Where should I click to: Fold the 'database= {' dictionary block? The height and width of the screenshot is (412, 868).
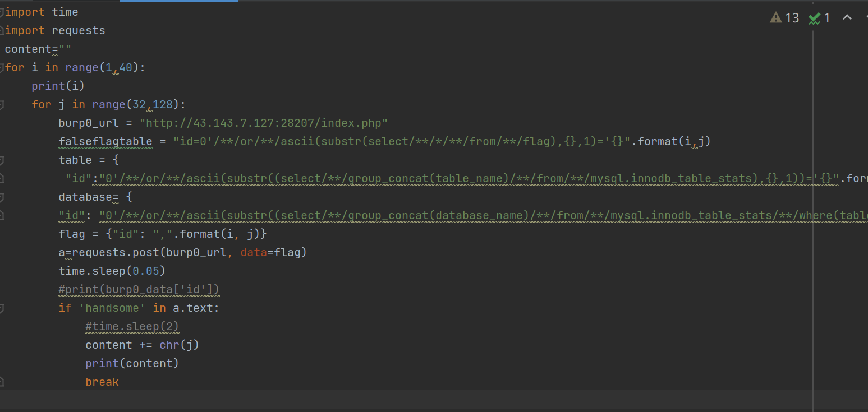2,197
